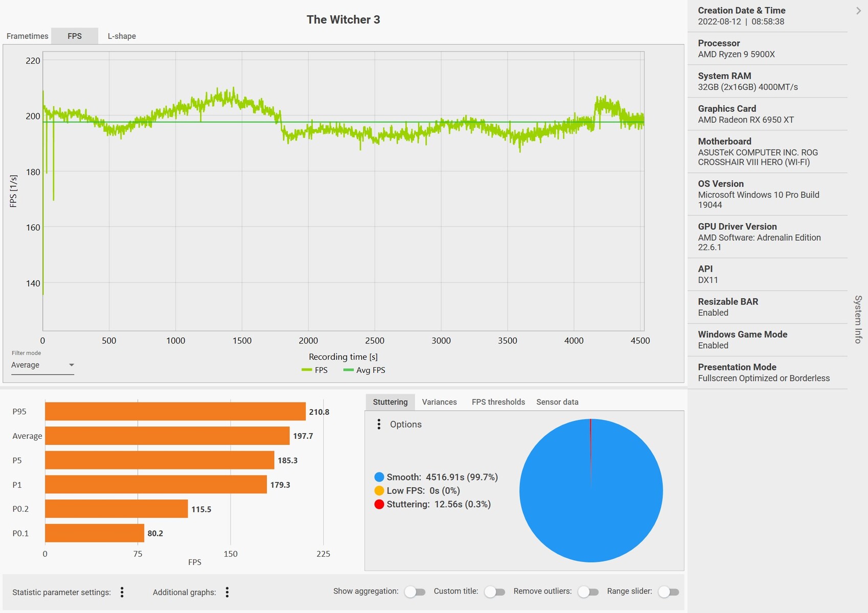Turn on the Range slider toggle

pos(668,592)
